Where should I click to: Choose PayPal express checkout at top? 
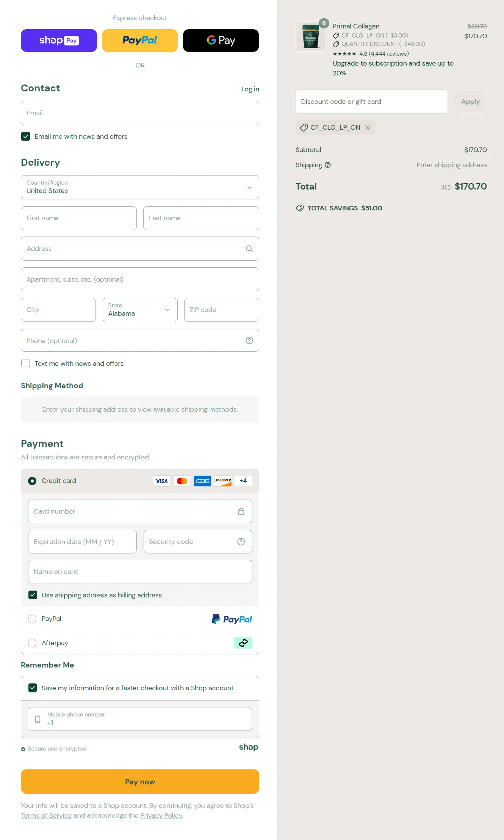(x=139, y=40)
